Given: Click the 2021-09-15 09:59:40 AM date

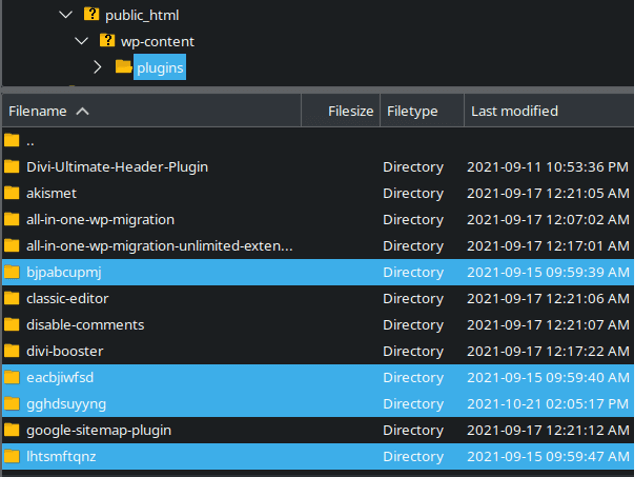Looking at the screenshot, I should (x=548, y=377).
